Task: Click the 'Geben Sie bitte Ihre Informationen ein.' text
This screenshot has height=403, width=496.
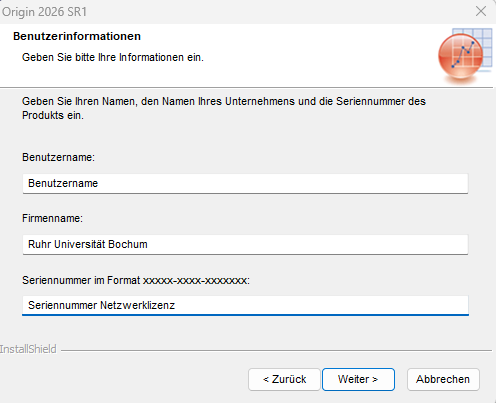Action: pyautogui.click(x=113, y=57)
